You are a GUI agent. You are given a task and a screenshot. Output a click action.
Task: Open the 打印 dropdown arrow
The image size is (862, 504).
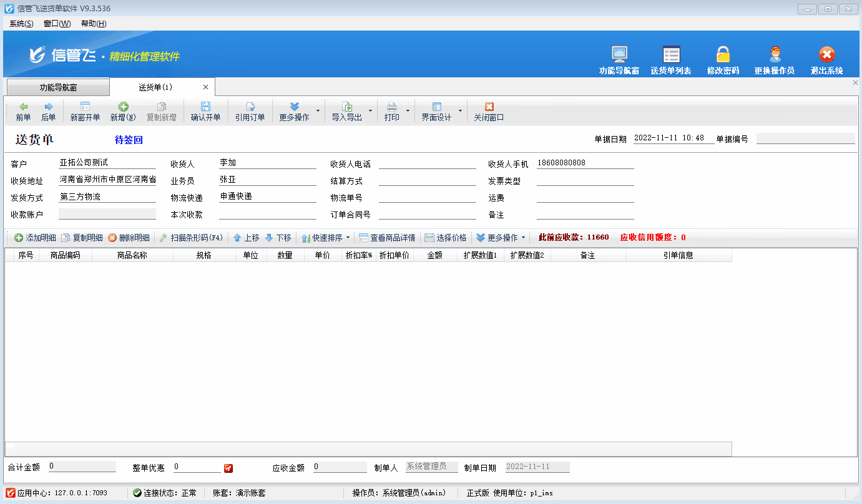coord(408,112)
